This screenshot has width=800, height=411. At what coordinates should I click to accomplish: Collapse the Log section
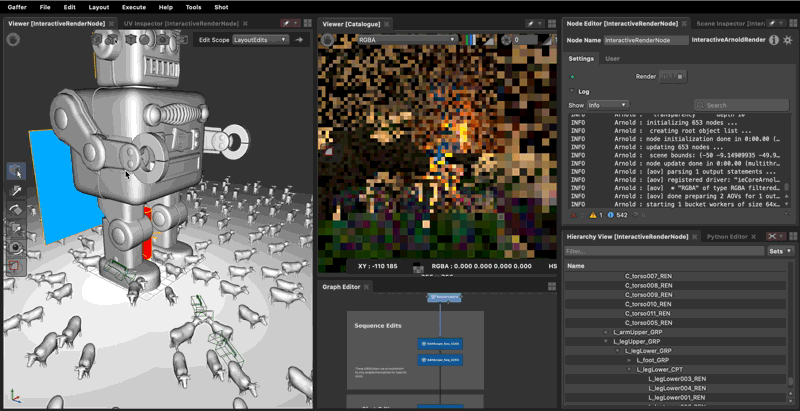(572, 92)
